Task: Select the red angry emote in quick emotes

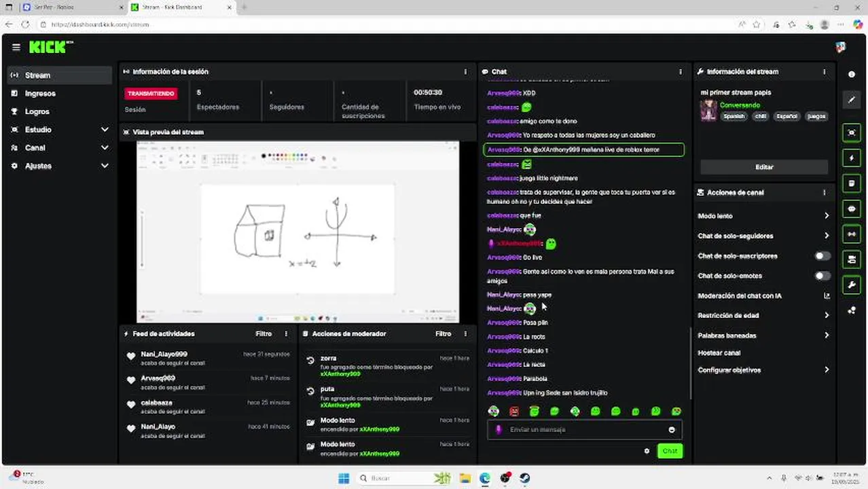Action: pyautogui.click(x=514, y=412)
